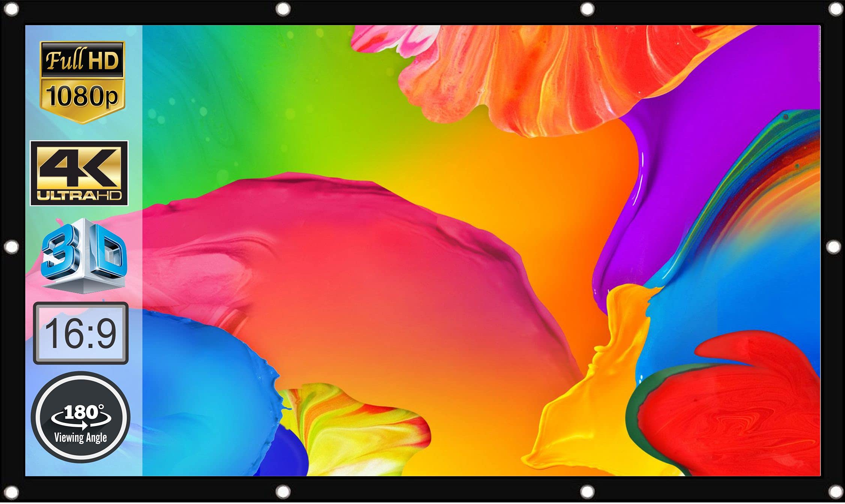Click the middle grommet on the left border
The height and width of the screenshot is (504, 845).
[11, 247]
